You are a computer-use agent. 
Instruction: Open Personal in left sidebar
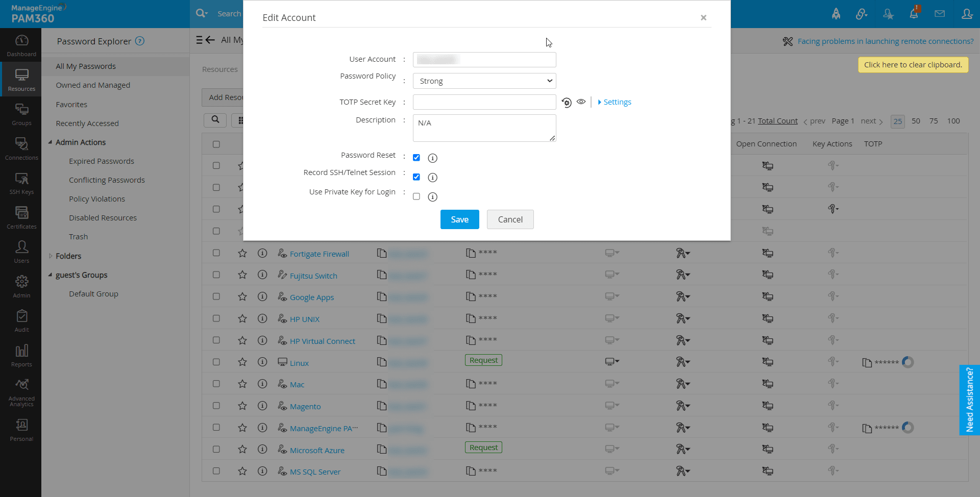[x=21, y=430]
